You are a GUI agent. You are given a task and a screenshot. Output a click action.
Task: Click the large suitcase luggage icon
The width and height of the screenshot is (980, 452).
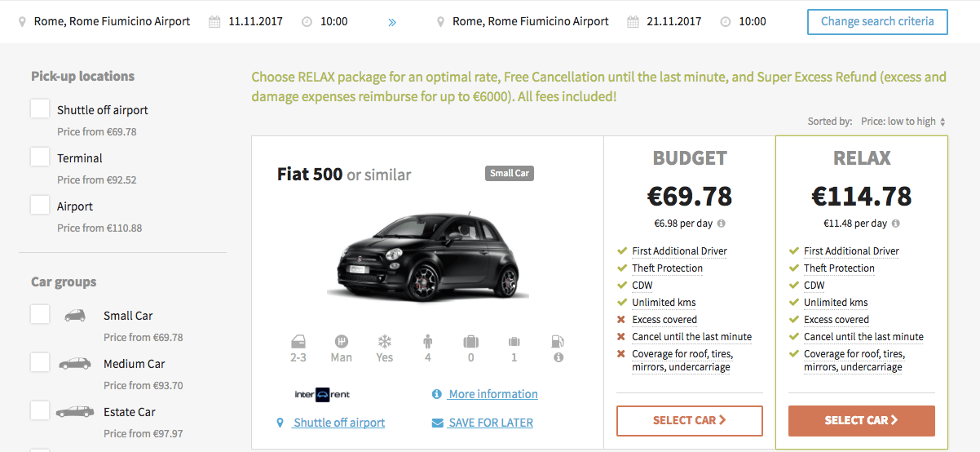click(x=470, y=342)
